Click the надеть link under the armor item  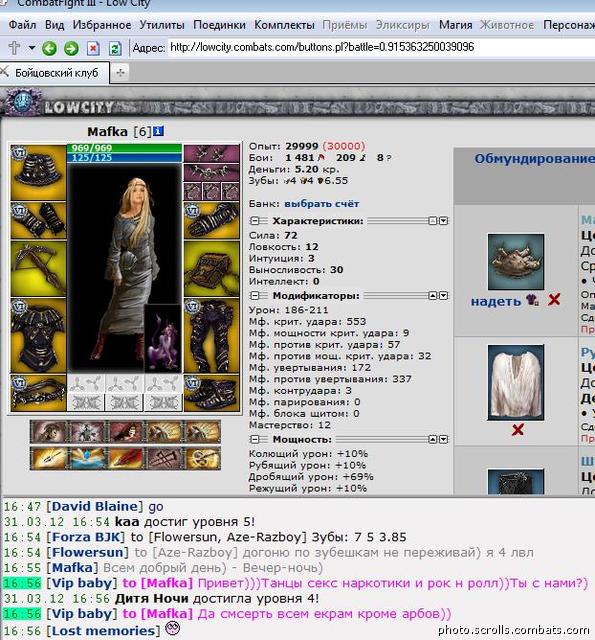tap(496, 301)
